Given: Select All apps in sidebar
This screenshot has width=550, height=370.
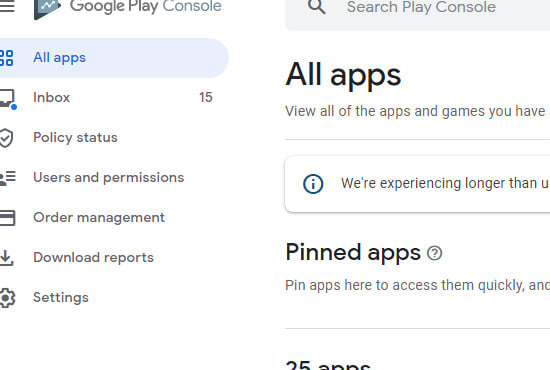Looking at the screenshot, I should coord(114,58).
